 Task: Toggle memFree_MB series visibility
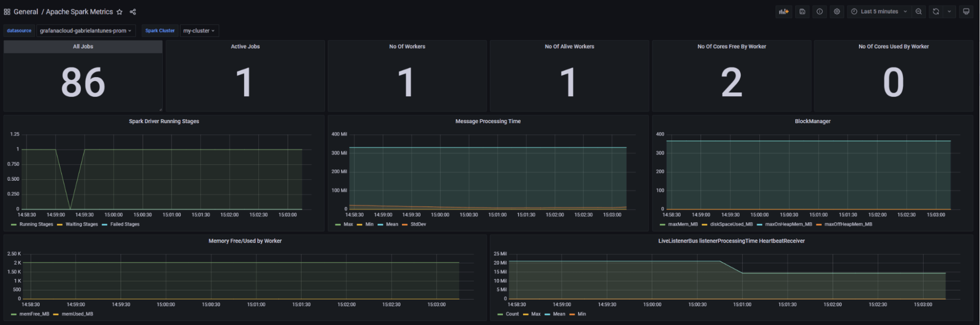[34, 314]
